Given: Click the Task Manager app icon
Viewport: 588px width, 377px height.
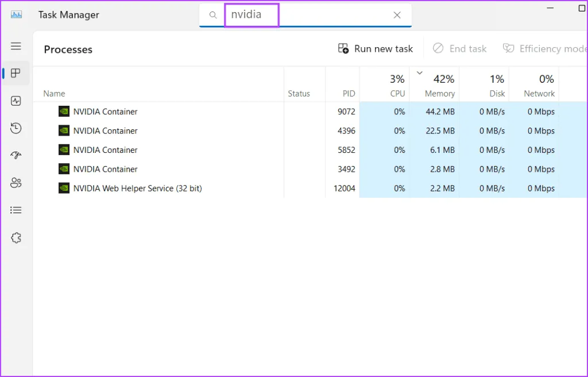Looking at the screenshot, I should [16, 15].
